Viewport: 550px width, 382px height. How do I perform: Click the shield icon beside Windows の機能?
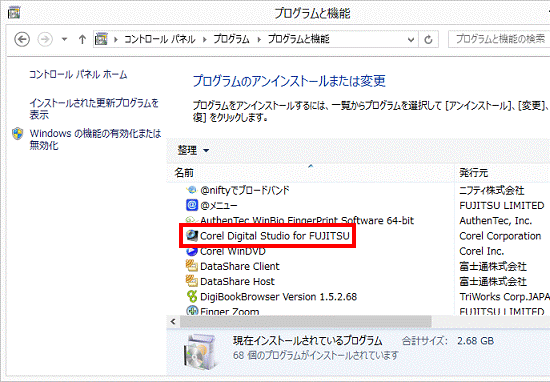click(x=18, y=134)
